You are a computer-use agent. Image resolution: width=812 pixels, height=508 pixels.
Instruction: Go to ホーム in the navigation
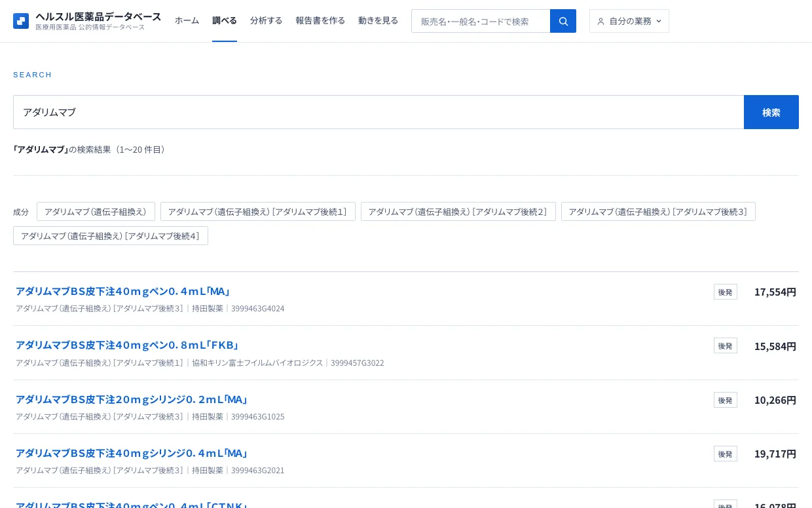click(187, 20)
